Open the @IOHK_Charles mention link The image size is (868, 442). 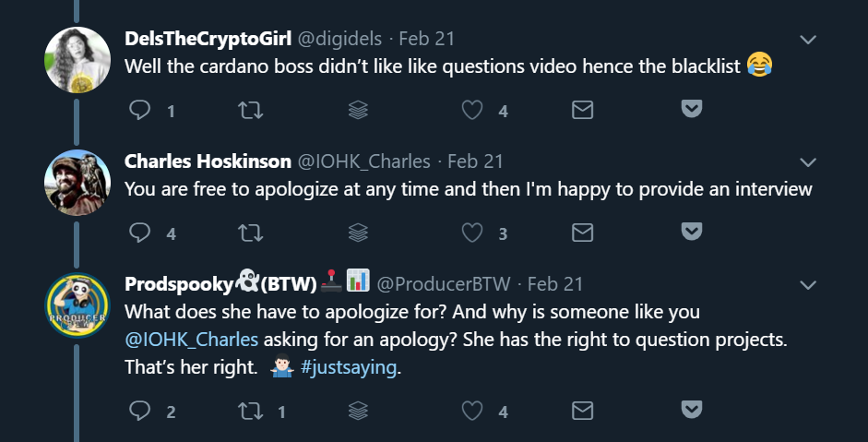[x=191, y=338]
